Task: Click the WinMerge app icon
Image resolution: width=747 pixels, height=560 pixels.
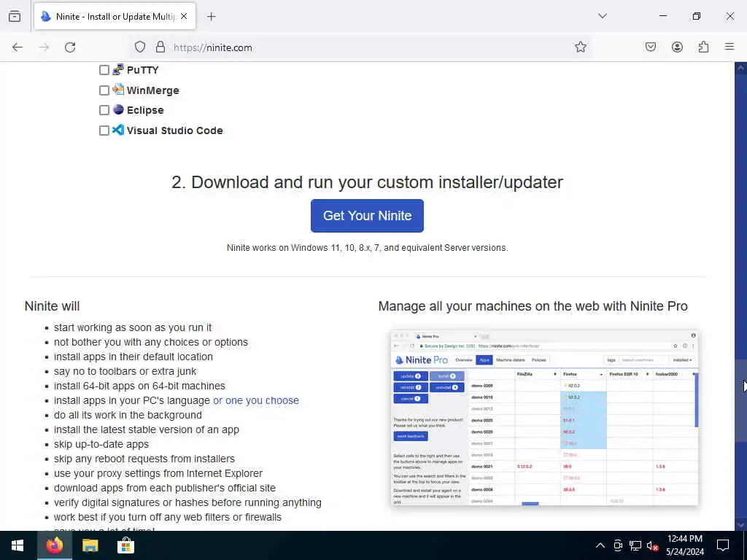Action: click(x=118, y=90)
